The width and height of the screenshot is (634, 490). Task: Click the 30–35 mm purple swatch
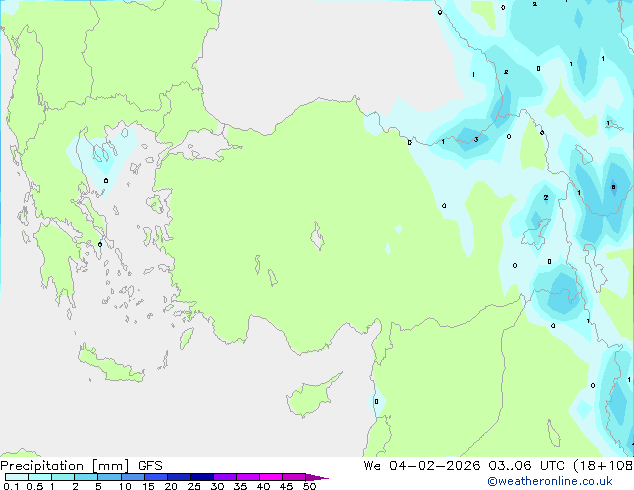click(x=225, y=477)
